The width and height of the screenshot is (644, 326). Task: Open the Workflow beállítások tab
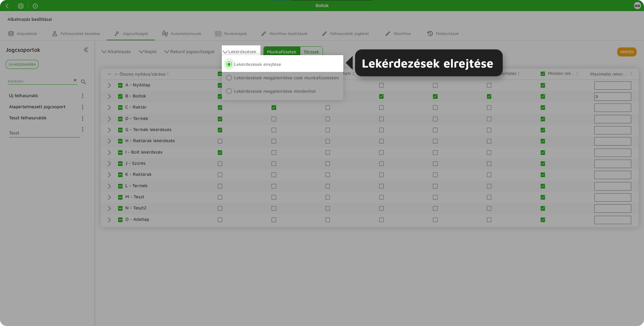tap(284, 34)
